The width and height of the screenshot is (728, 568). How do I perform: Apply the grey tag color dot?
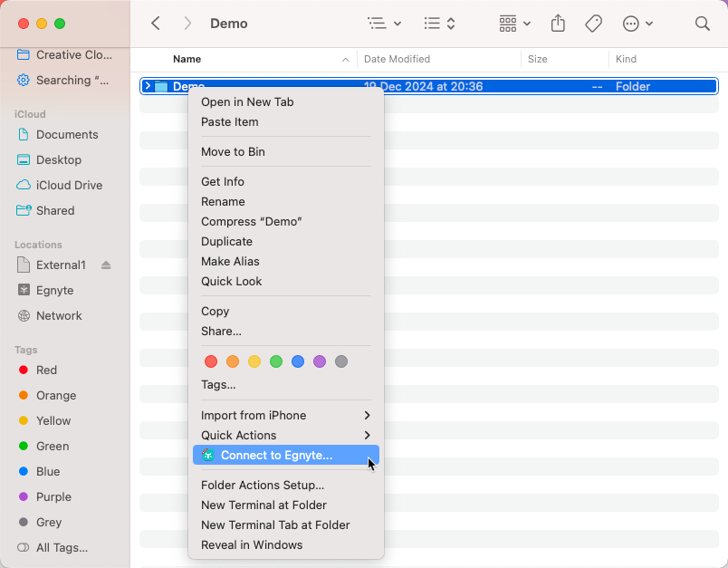point(341,361)
